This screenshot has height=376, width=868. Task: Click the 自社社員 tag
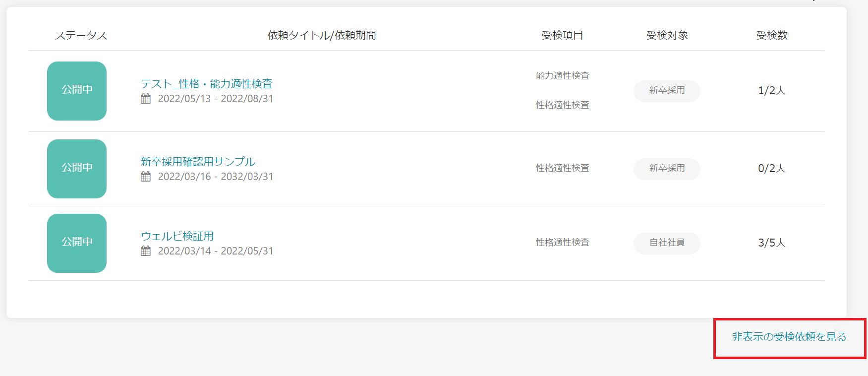tap(667, 243)
